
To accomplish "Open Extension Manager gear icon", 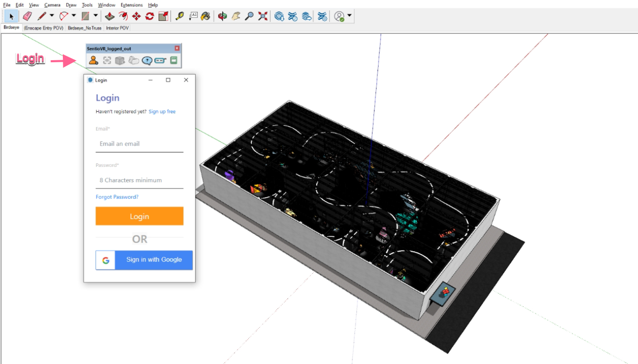I will pos(322,16).
